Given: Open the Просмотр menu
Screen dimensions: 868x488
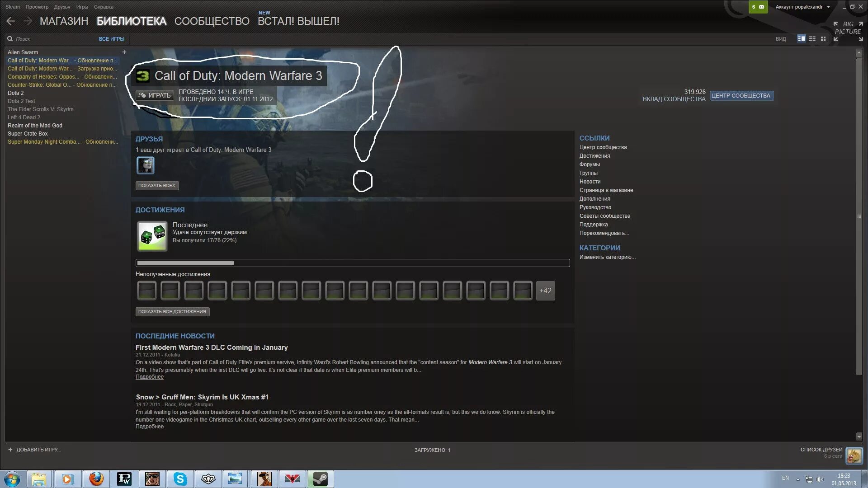Looking at the screenshot, I should (37, 7).
